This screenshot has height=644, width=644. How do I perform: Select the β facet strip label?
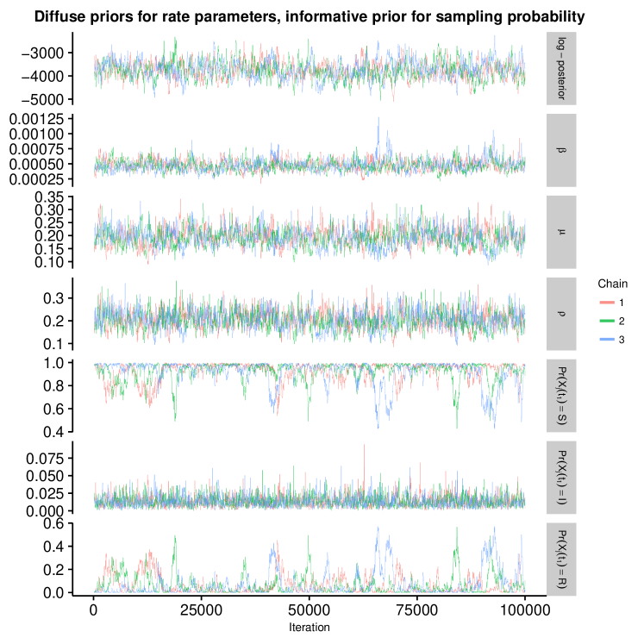pos(561,150)
